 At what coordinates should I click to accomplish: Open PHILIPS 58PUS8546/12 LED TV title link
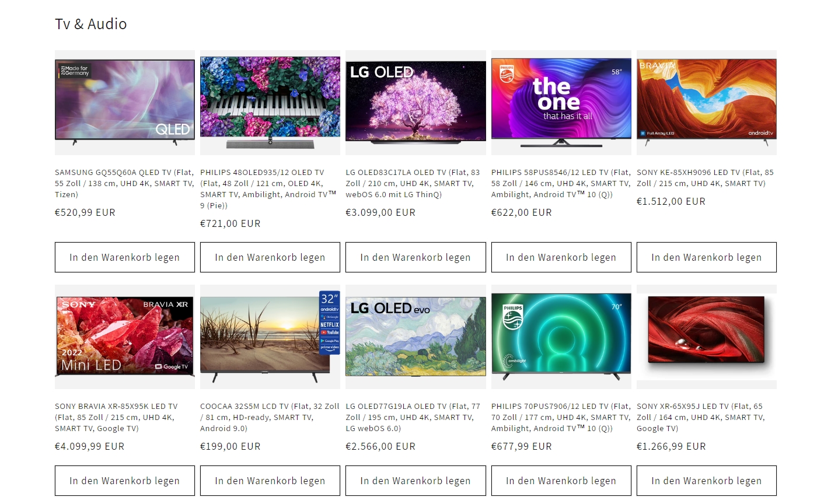[561, 183]
